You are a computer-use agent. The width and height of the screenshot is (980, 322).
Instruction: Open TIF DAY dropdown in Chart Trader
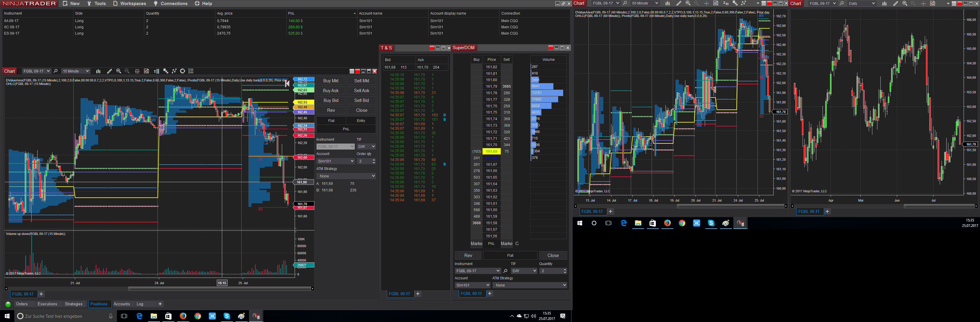[x=366, y=146]
